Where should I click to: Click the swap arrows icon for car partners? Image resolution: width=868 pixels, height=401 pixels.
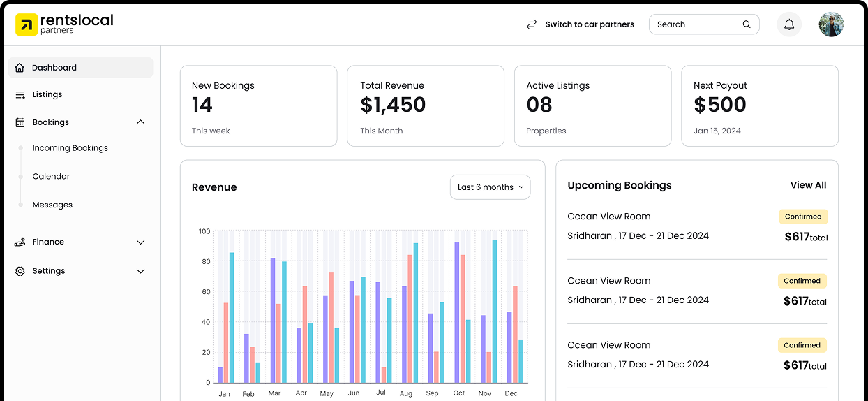click(x=532, y=24)
